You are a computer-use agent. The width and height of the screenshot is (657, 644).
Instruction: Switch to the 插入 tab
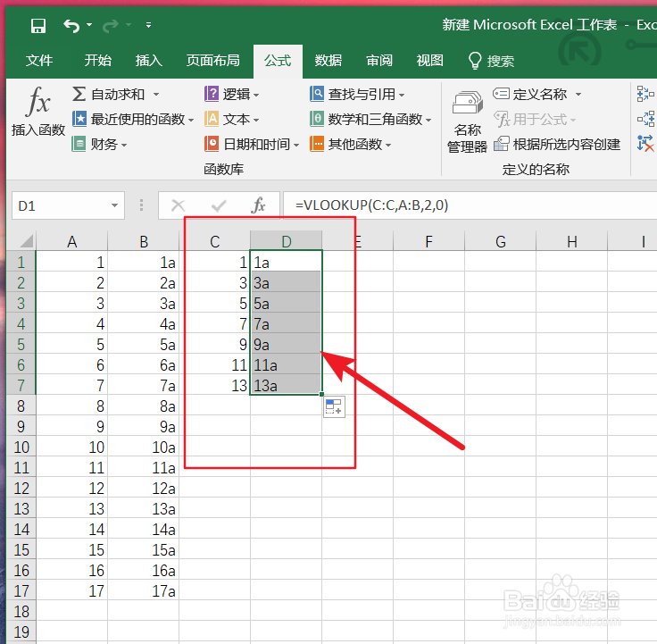click(x=149, y=61)
